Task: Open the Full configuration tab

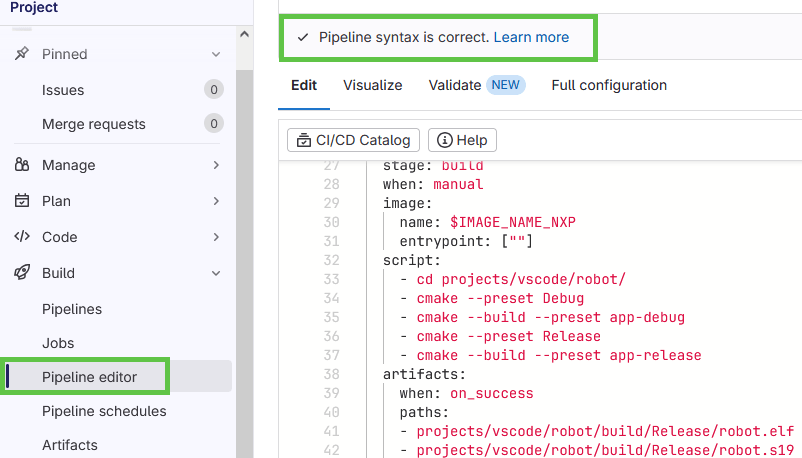Action: (609, 85)
